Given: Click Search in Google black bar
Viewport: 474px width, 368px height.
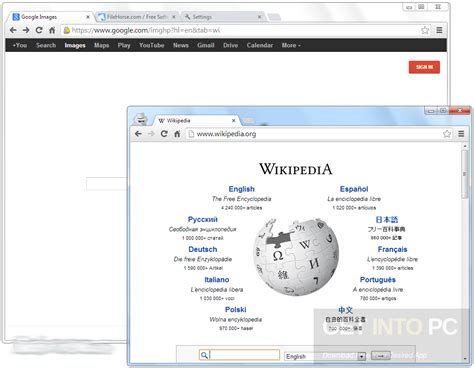Looking at the screenshot, I should click(x=46, y=45).
